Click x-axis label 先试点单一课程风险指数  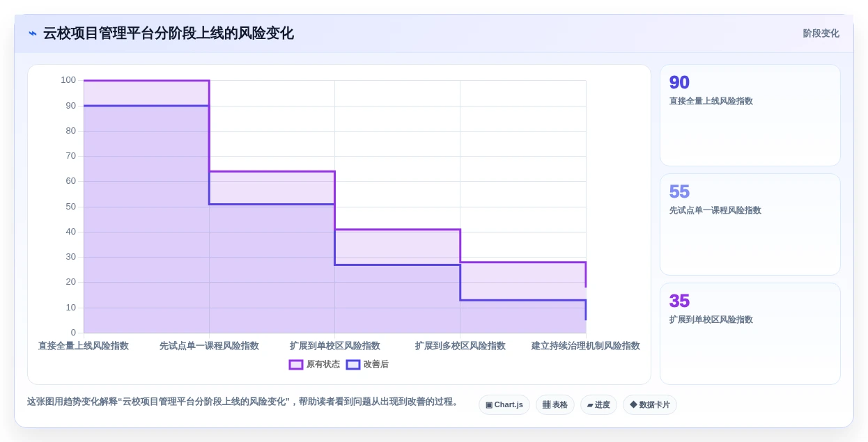coord(209,346)
